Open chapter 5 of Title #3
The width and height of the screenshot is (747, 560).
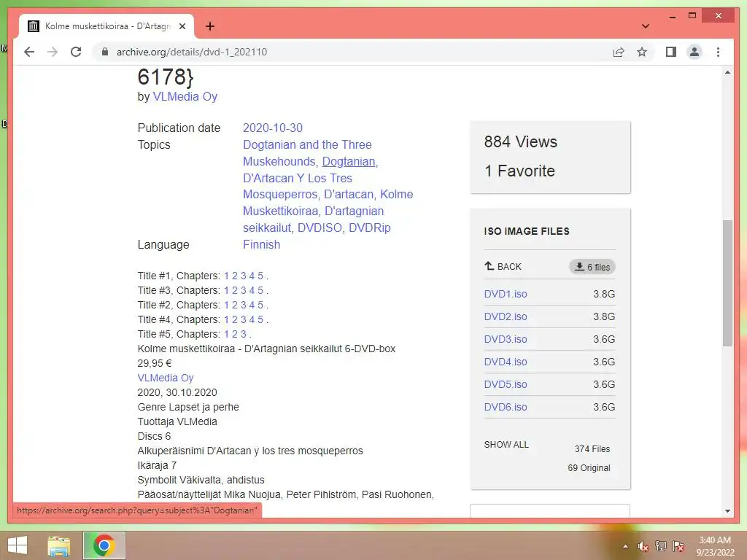(x=260, y=290)
